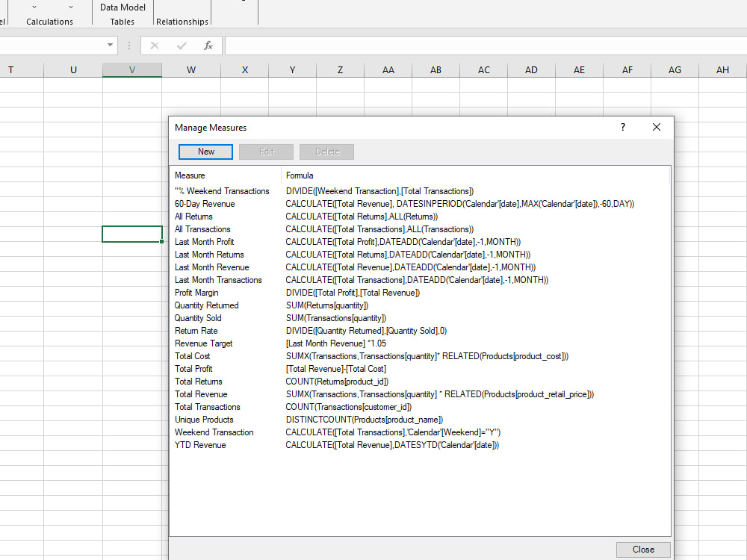Expand the Name Box dropdown arrow
The width and height of the screenshot is (747, 560).
tap(109, 45)
